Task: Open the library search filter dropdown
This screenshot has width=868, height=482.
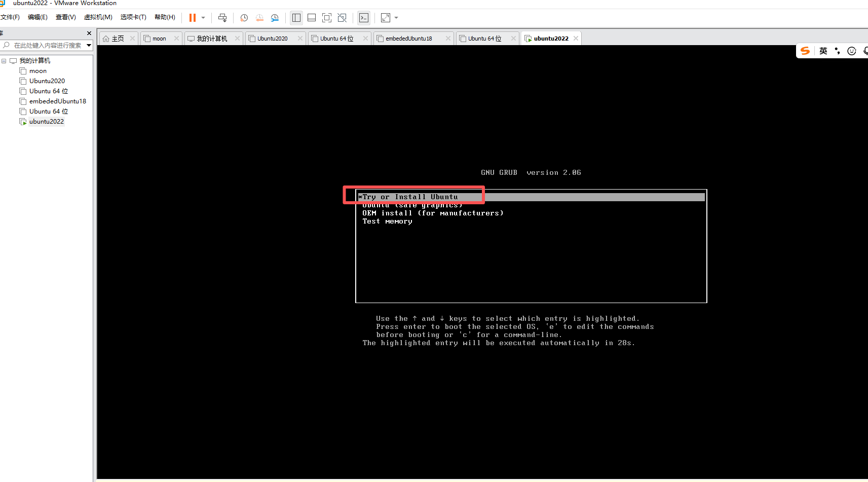Action: 89,46
